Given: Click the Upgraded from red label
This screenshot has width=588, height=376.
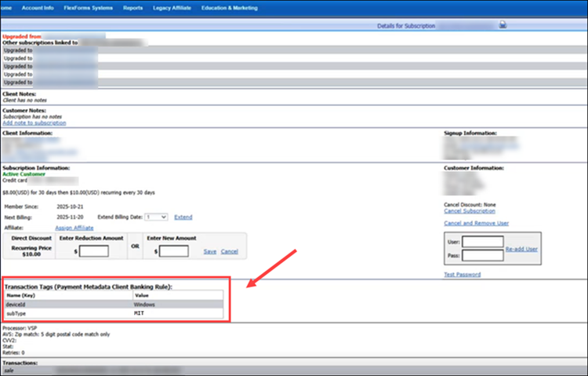Looking at the screenshot, I should click(x=22, y=36).
